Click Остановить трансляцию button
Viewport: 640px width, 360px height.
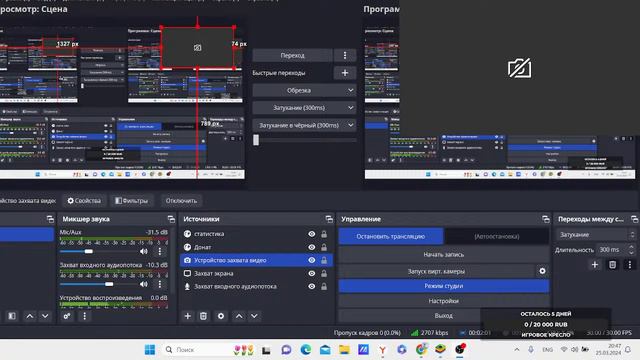tap(391, 236)
